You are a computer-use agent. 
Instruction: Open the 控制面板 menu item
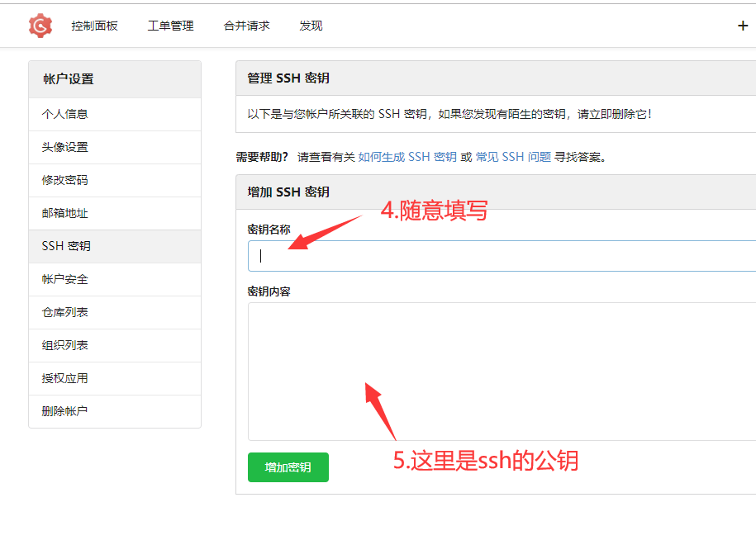click(93, 26)
